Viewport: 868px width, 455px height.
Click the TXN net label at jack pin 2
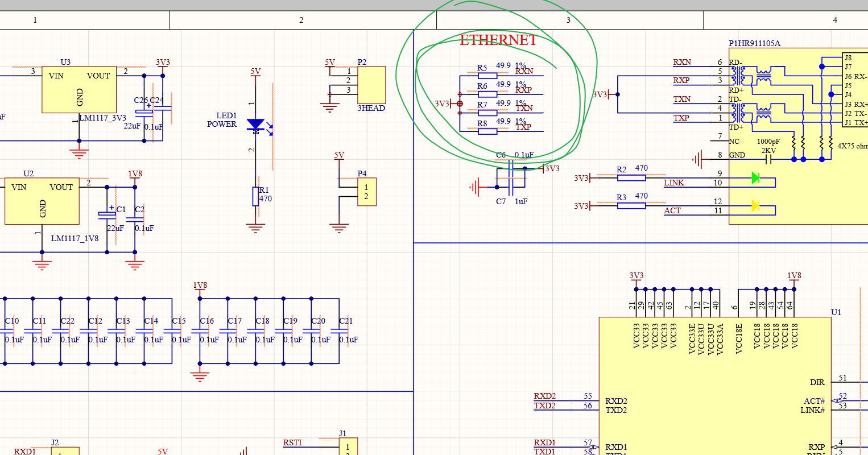pos(682,99)
